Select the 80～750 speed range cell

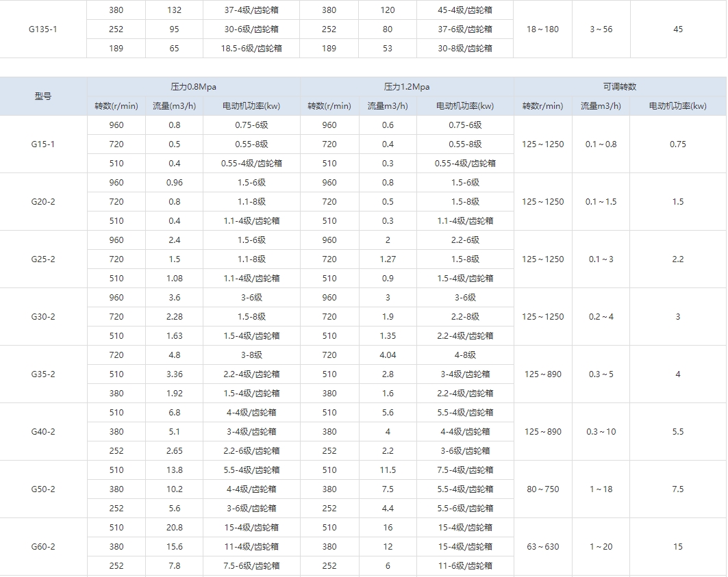click(543, 489)
